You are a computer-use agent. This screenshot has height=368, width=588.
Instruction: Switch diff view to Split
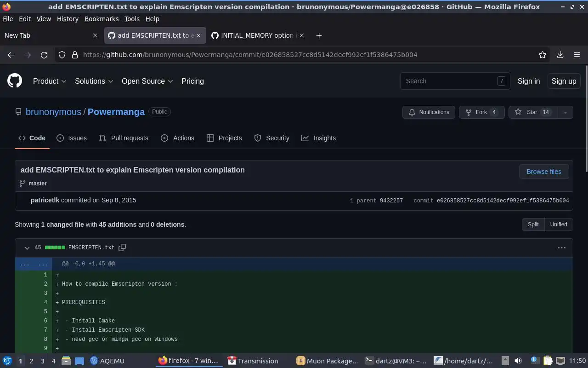click(x=533, y=224)
